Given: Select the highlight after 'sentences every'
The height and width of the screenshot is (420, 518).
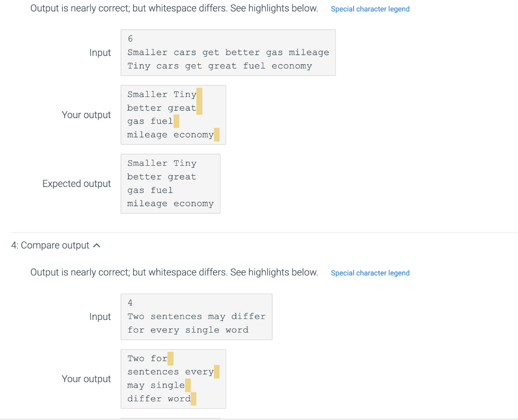Looking at the screenshot, I should 217,371.
